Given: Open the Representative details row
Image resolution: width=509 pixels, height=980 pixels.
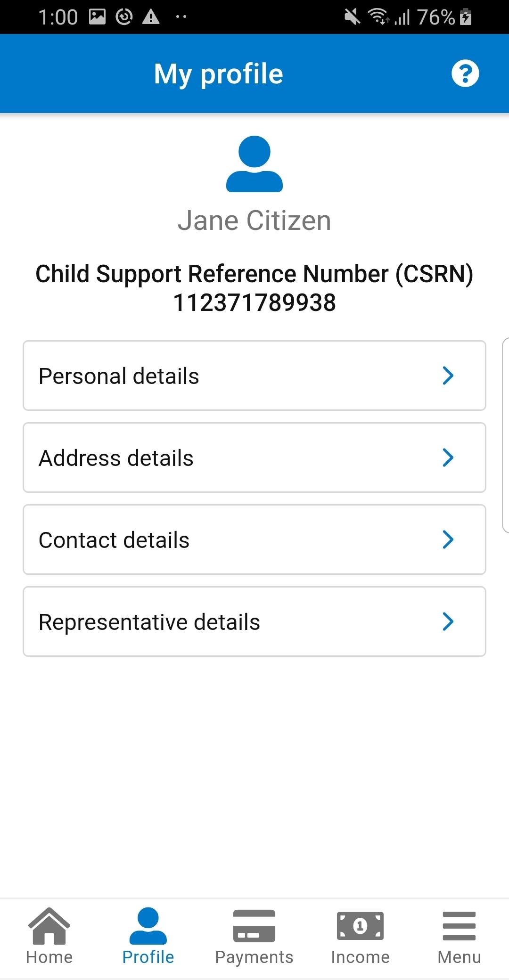Looking at the screenshot, I should [x=254, y=621].
